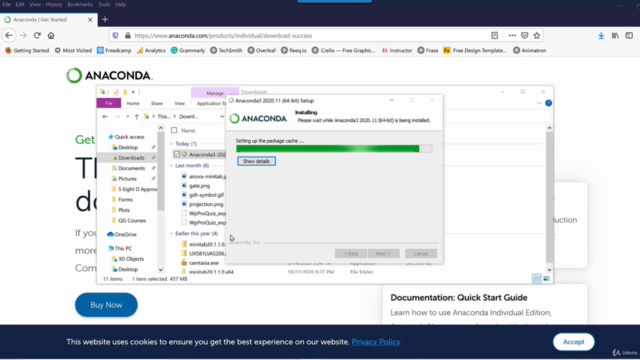Open the Firefox downloads arrow icon
Viewport: 640px width, 360px height.
click(x=601, y=36)
